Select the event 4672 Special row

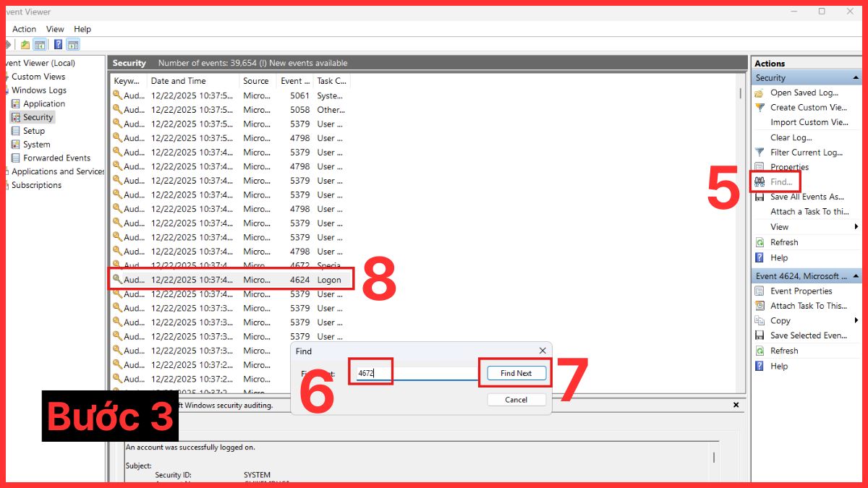coord(230,266)
